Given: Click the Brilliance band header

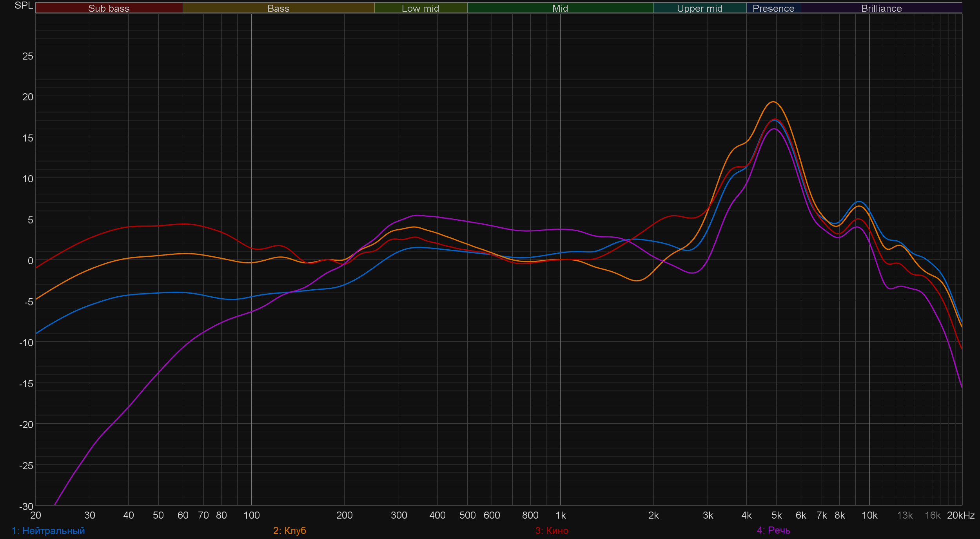Looking at the screenshot, I should pos(881,8).
